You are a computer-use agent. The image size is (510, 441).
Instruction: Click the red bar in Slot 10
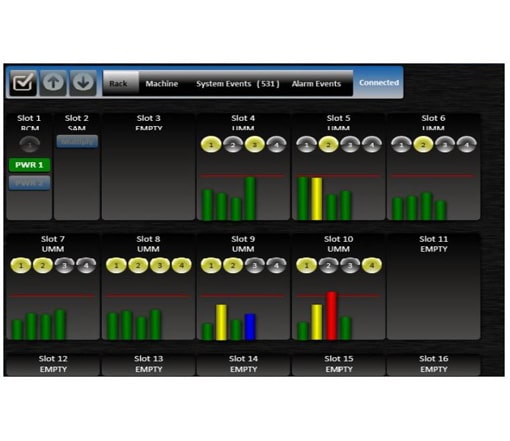331,316
